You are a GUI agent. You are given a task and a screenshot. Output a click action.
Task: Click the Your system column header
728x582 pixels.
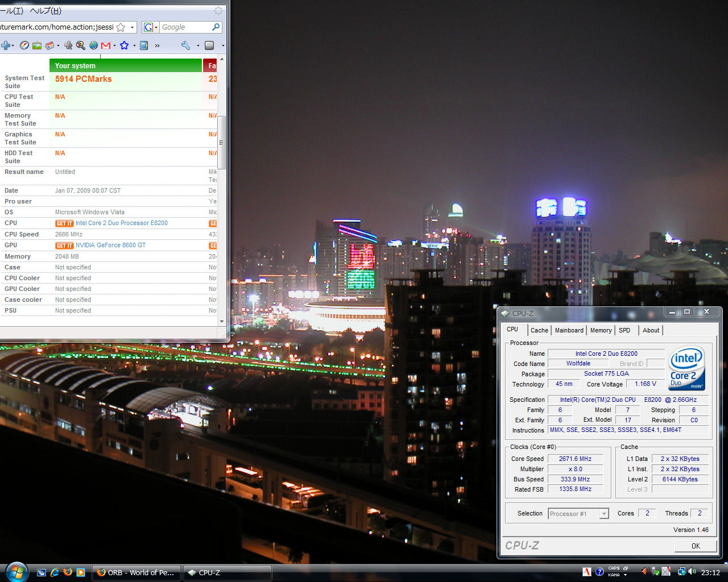click(x=126, y=65)
